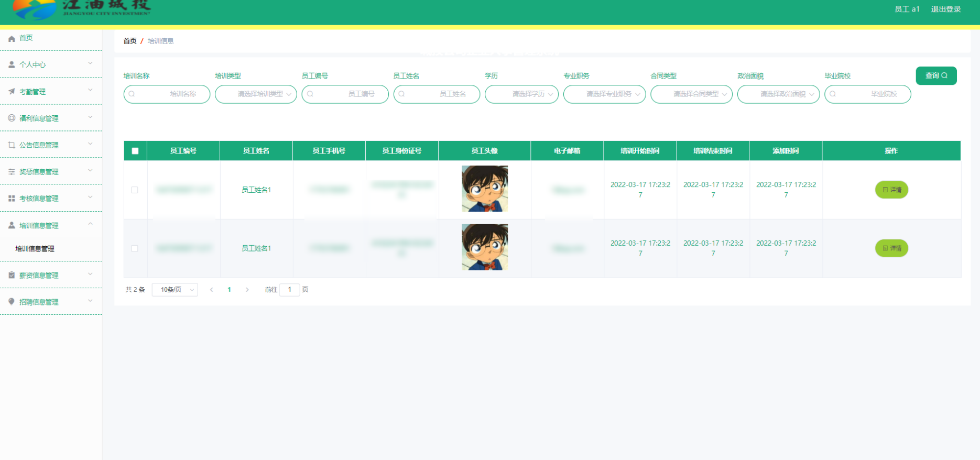Image resolution: width=980 pixels, height=460 pixels.
Task: Expand the 薪资信息管理 menu
Action: click(51, 275)
